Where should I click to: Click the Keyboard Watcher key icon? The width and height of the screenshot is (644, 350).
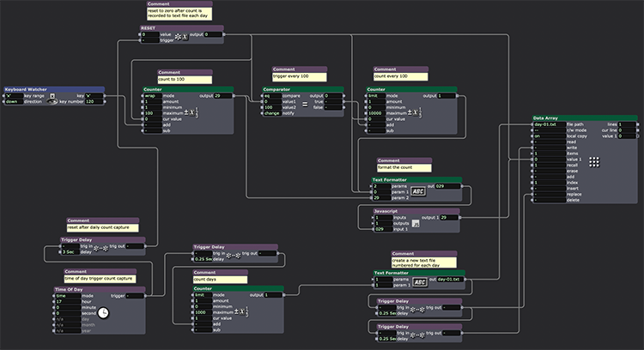click(x=53, y=95)
